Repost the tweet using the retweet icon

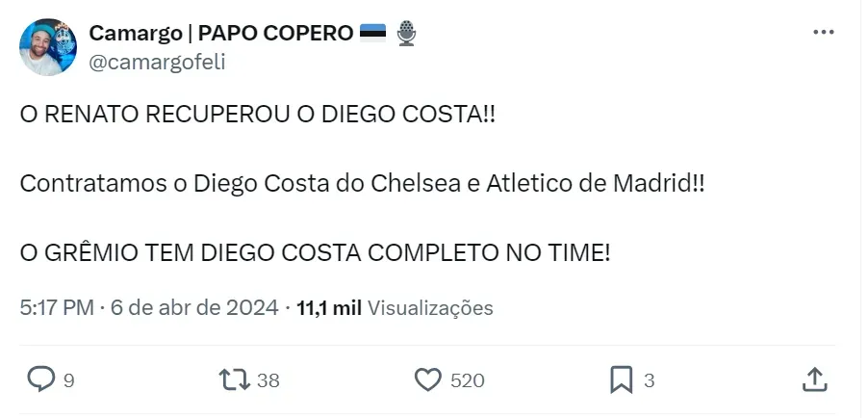[x=234, y=380]
